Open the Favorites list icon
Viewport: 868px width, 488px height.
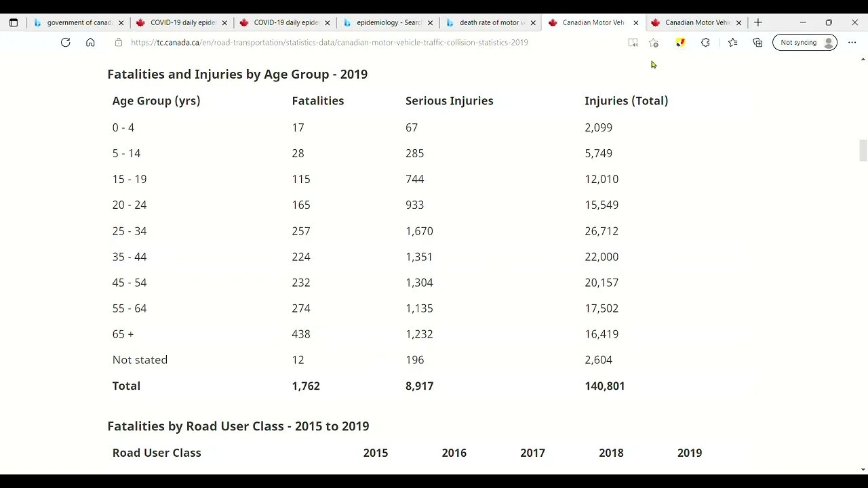click(732, 42)
